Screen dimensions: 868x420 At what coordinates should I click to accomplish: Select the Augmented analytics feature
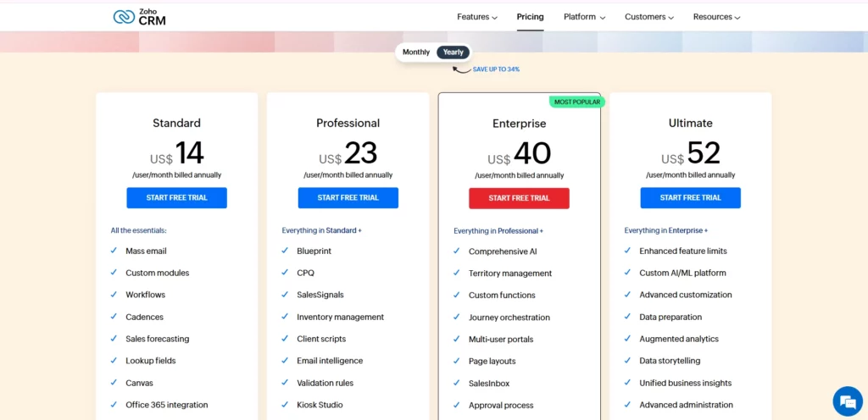coord(679,339)
